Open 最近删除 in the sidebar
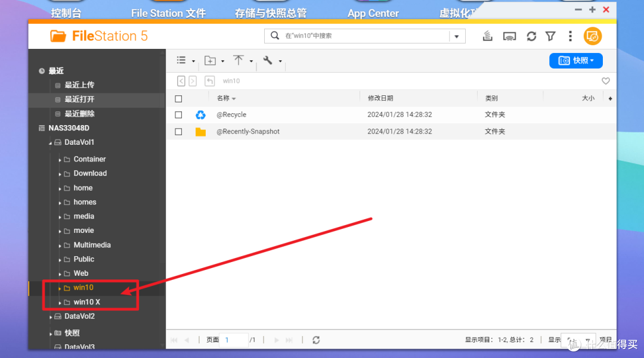Image resolution: width=644 pixels, height=358 pixels. point(79,114)
